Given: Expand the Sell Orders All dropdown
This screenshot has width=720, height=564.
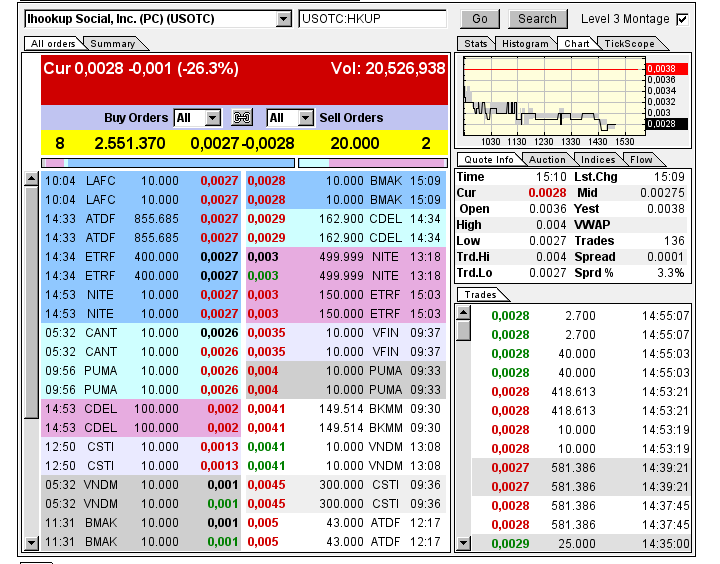Looking at the screenshot, I should coord(305,118).
